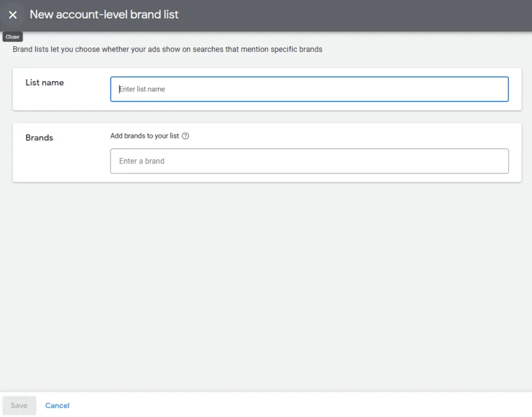This screenshot has height=417, width=532.
Task: Click the Enter a brand placeholder text
Action: tap(142, 161)
